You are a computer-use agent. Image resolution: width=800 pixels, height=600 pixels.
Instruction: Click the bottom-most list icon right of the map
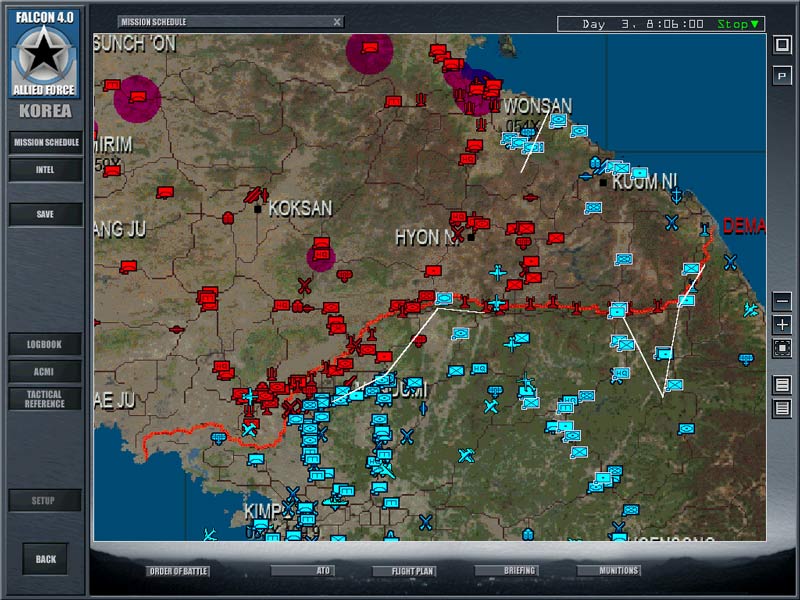782,408
